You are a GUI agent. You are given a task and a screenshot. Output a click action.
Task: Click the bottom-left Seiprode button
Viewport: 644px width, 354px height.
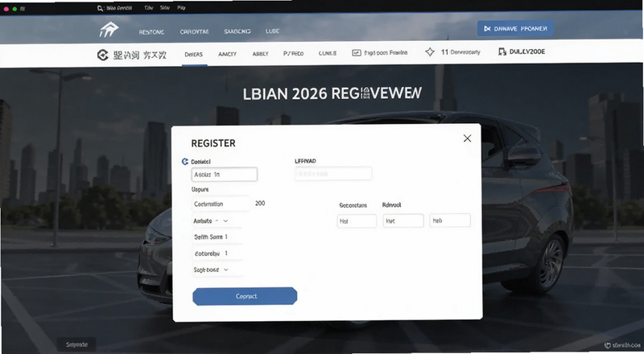click(x=76, y=344)
